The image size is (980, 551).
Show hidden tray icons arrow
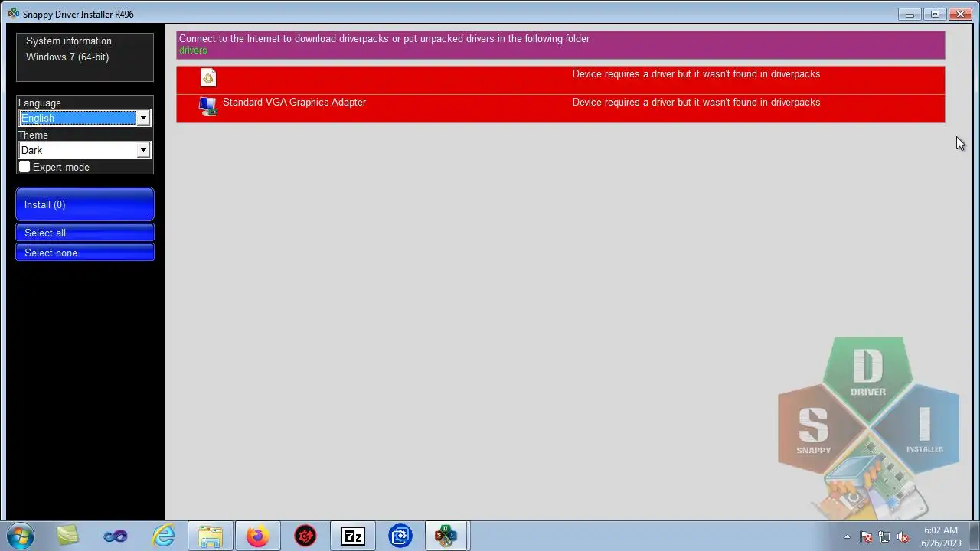pos(847,536)
